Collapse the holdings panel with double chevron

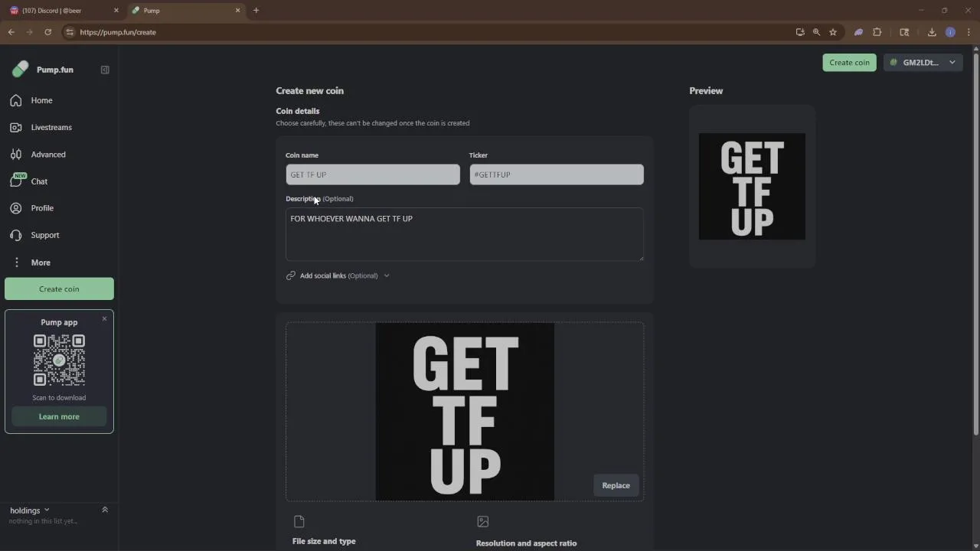[x=105, y=510]
